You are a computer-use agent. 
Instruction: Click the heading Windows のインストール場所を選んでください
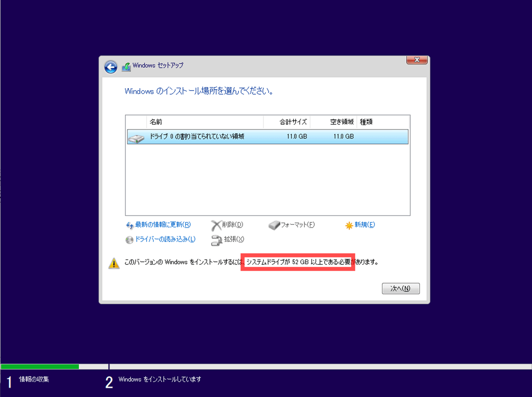pos(199,91)
